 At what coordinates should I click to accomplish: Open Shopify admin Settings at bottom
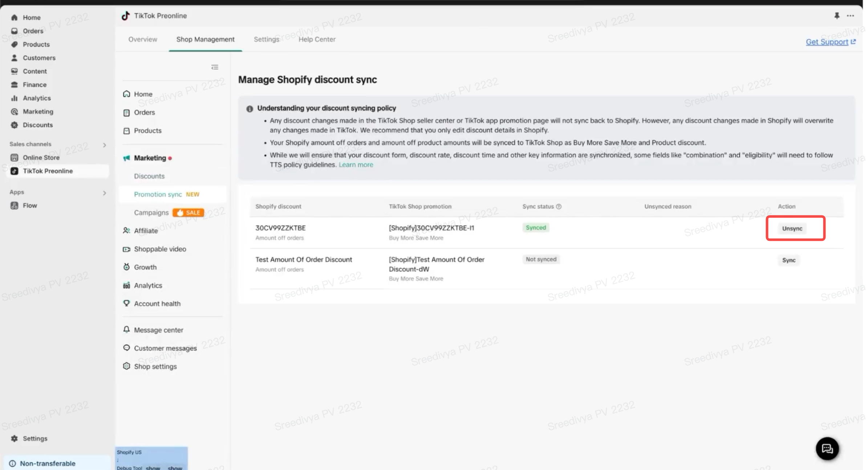coord(35,438)
